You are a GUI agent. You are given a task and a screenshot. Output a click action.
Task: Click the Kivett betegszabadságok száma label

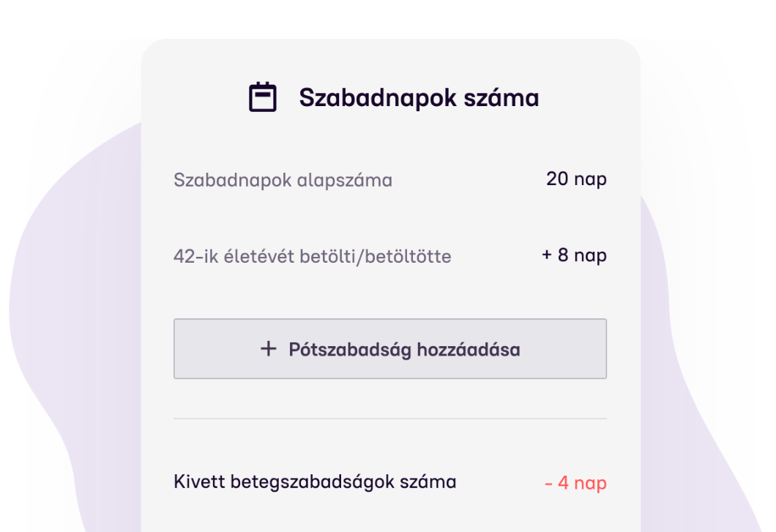(314, 482)
